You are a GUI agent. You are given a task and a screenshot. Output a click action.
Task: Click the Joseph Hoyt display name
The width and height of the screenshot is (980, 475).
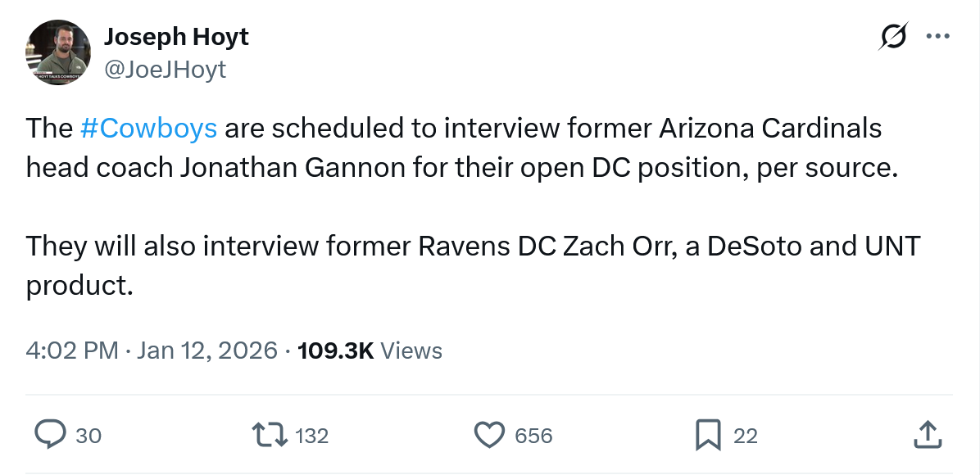click(x=176, y=37)
